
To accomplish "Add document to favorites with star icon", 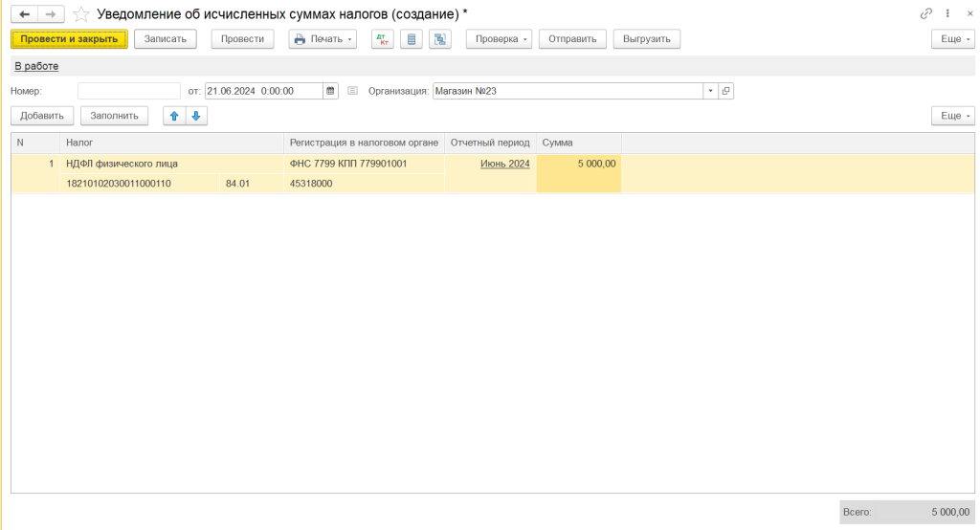I will (81, 14).
